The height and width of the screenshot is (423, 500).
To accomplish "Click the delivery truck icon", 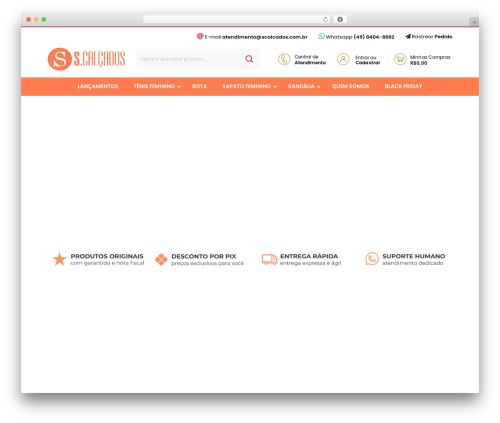I will tap(269, 259).
